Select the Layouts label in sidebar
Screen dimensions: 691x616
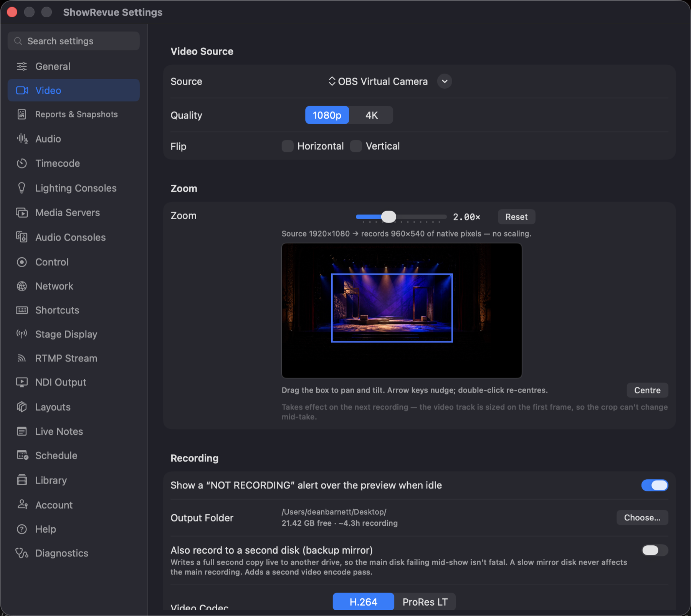53,407
